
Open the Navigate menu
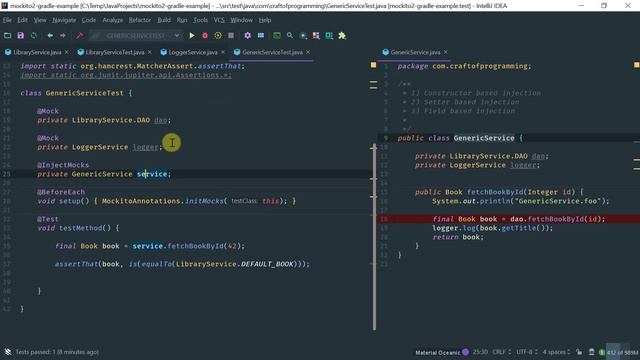(64, 20)
